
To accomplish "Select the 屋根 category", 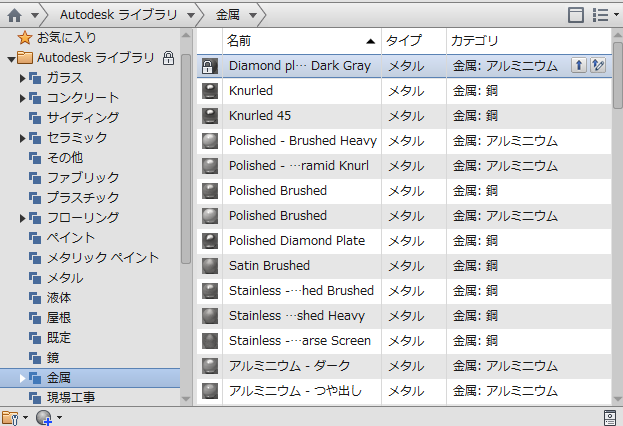I will coord(50,318).
